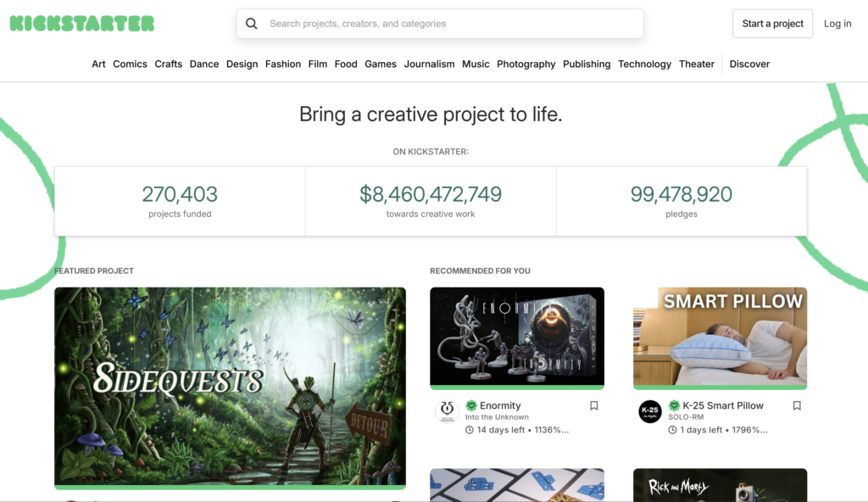Bookmark the Enormity project
The height and width of the screenshot is (502, 868).
tap(593, 405)
